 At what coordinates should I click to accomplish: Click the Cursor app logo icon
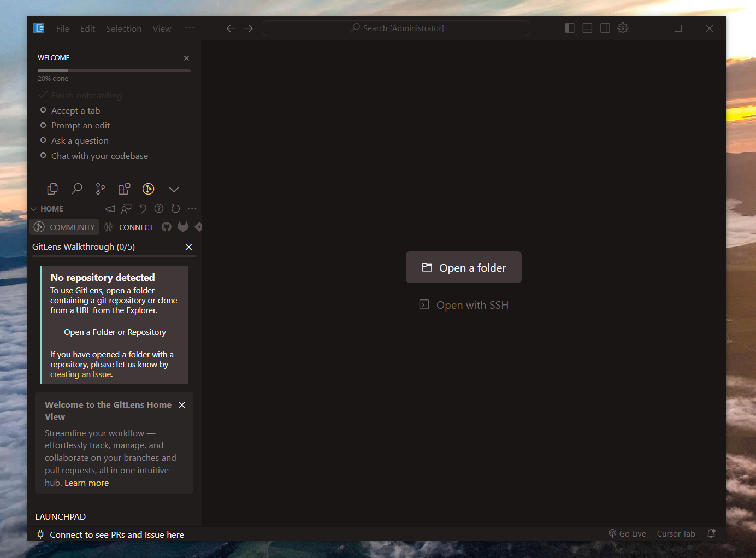point(39,28)
